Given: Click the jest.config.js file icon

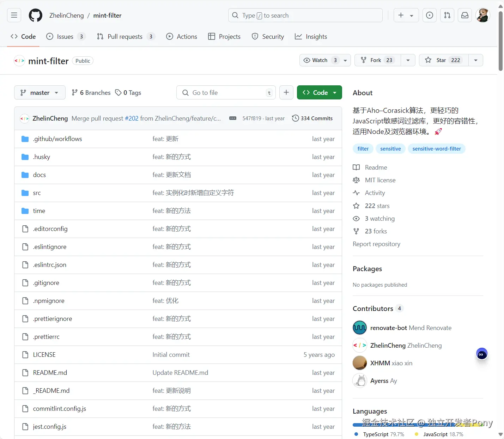Looking at the screenshot, I should tap(25, 427).
